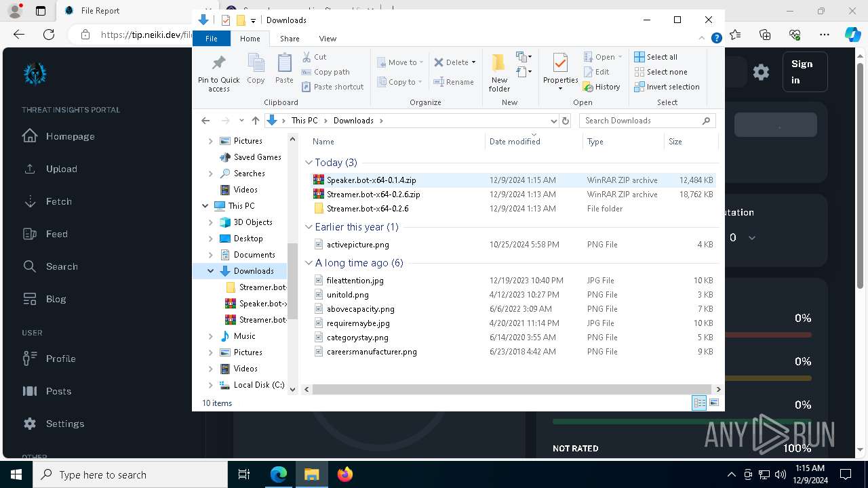This screenshot has height=488, width=868.
Task: Open the Properties ribbon button
Action: click(560, 72)
